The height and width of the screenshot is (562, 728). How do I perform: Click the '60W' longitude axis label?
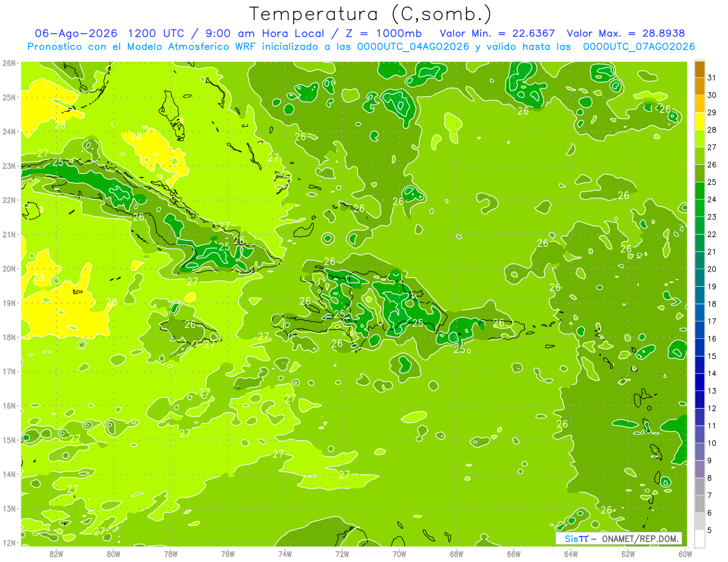685,554
